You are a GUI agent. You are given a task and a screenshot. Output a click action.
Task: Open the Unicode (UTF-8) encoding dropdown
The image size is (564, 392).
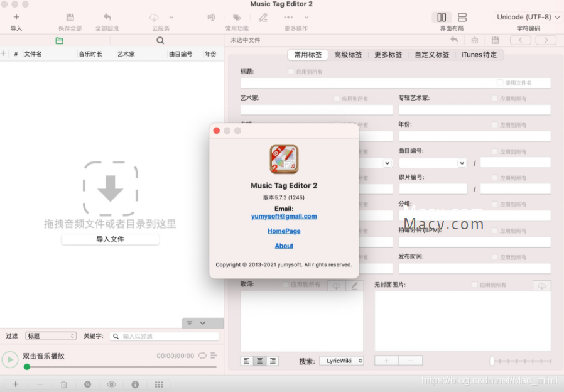coord(528,17)
